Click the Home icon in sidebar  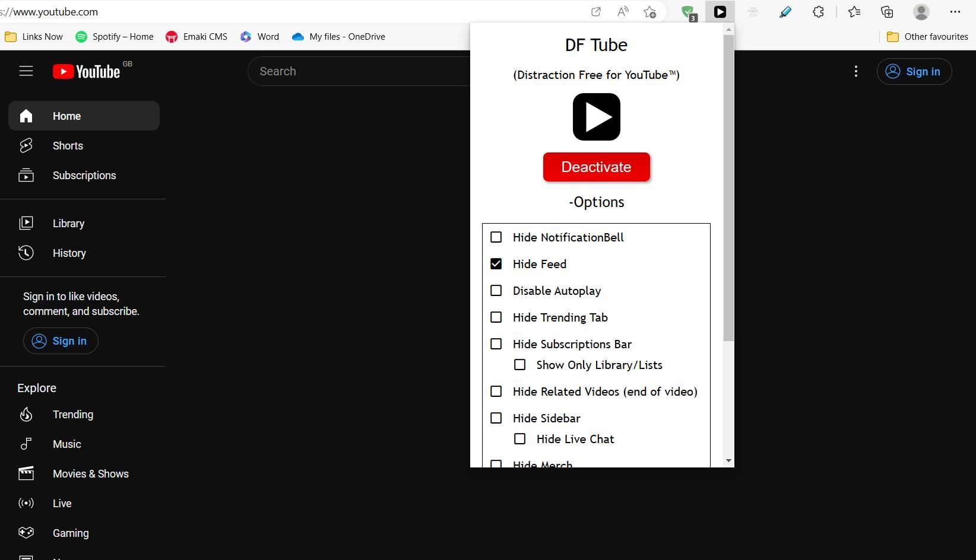coord(26,116)
